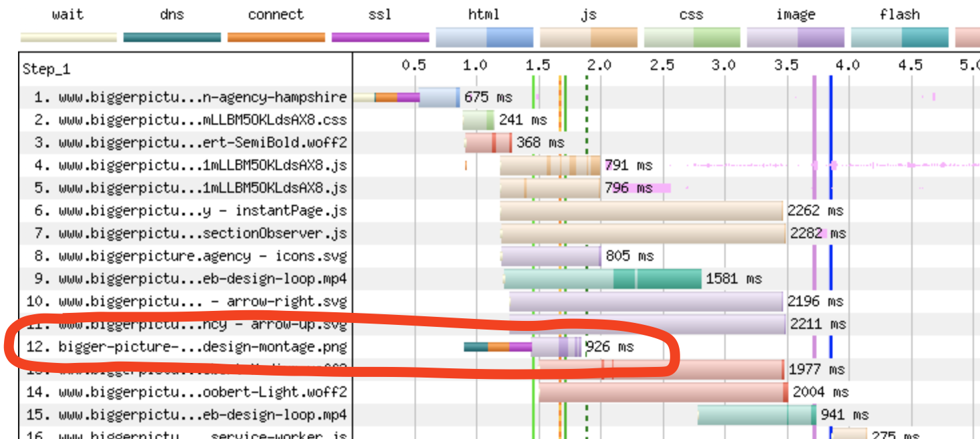
Task: Click the 'wait' legend label
Action: [68, 14]
